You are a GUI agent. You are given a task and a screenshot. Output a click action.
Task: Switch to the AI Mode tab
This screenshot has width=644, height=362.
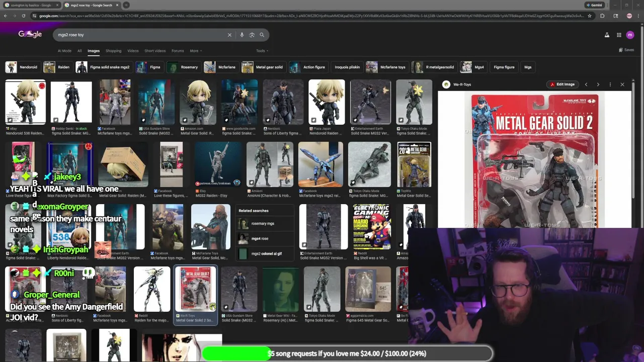[x=64, y=51]
